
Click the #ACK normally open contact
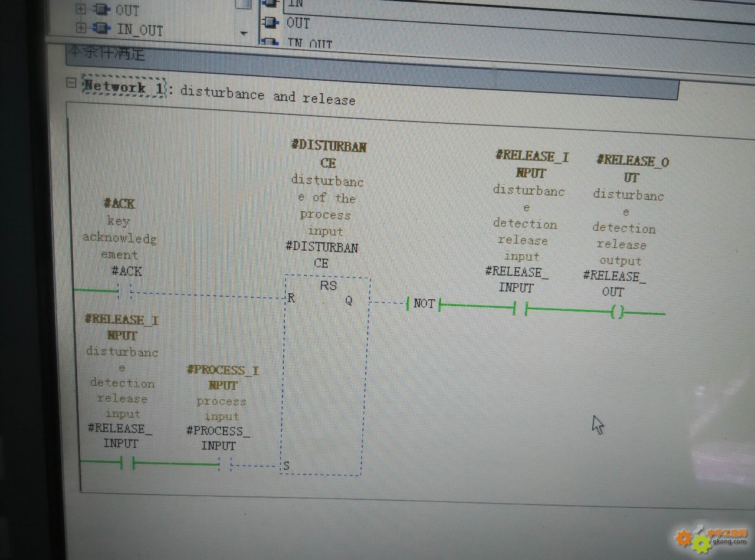124,290
